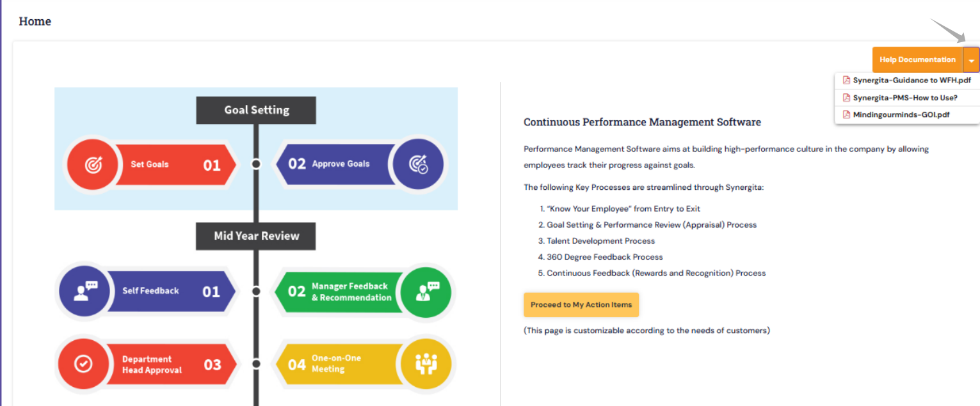Viewport: 980px width, 406px height.
Task: Click "Know Your Employee" from Entry to Exit
Action: pos(623,208)
